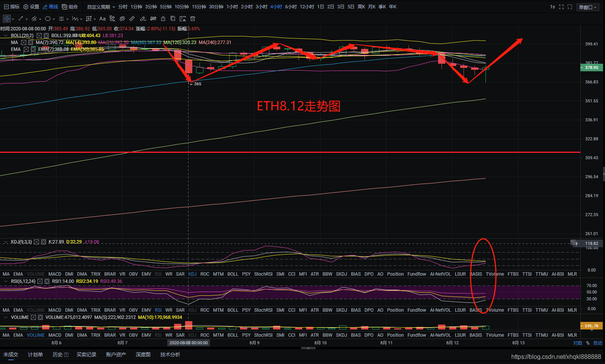Screen dimensions: 605x364
Task: Toggle percent scale mode
Action: [588, 343]
